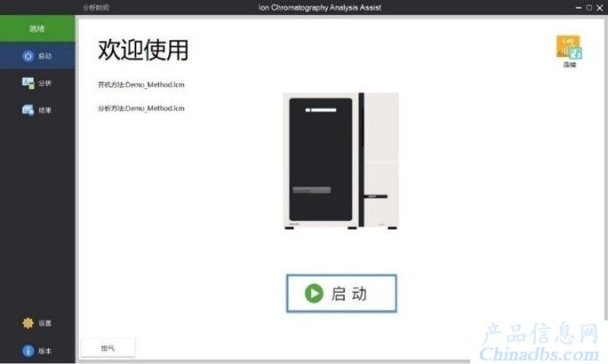608x364 pixels.
Task: Click the instrument illustration image
Action: 340,161
